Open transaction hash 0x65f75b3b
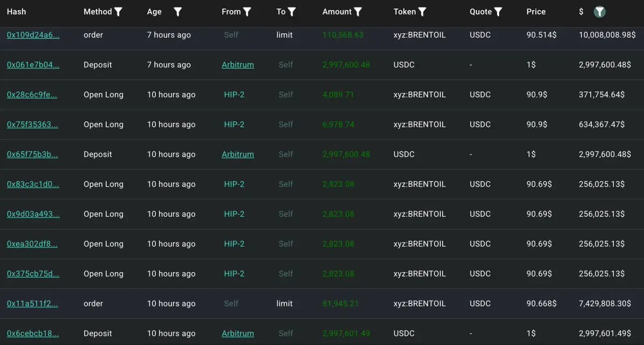 click(32, 155)
